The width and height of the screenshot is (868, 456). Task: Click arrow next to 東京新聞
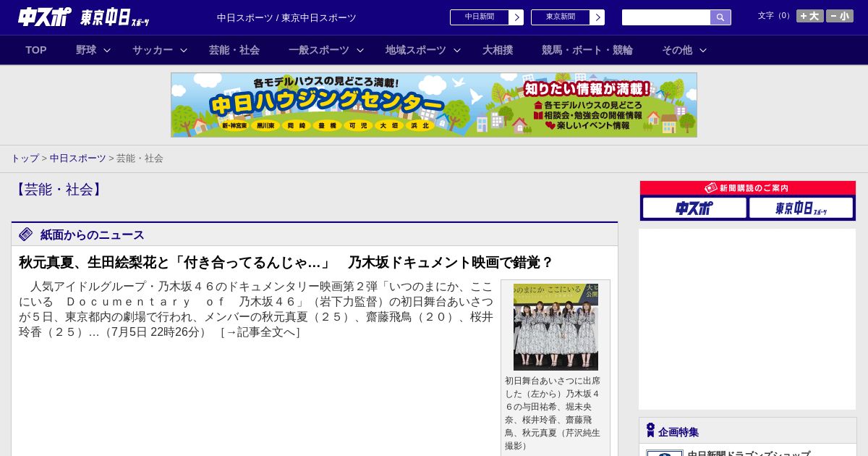(597, 17)
